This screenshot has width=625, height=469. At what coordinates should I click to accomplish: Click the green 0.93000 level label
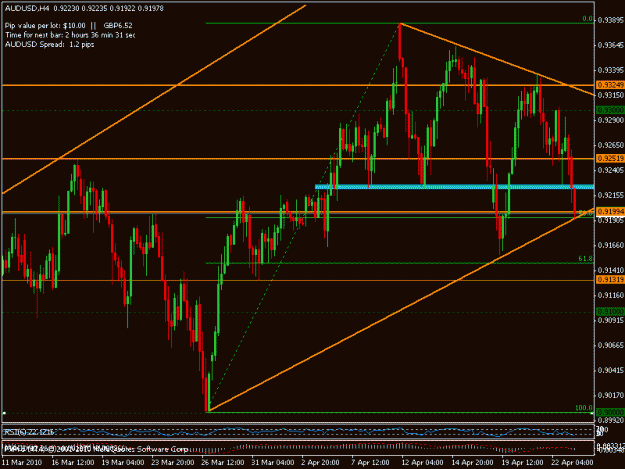coord(610,110)
